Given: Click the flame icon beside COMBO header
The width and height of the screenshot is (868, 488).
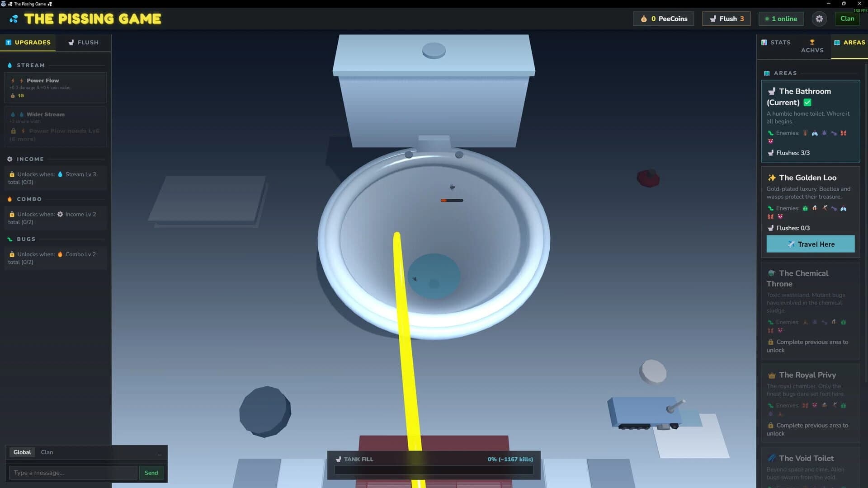Looking at the screenshot, I should [x=9, y=199].
